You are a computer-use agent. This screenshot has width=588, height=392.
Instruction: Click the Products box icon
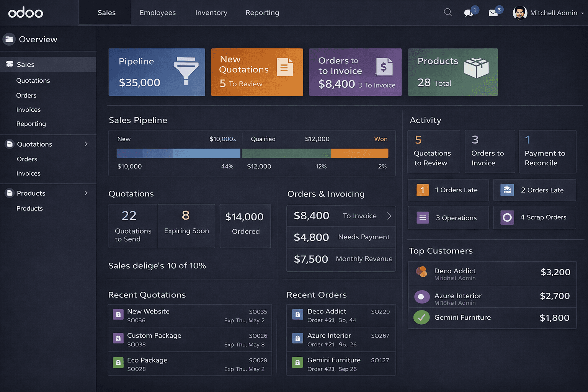coord(476,68)
